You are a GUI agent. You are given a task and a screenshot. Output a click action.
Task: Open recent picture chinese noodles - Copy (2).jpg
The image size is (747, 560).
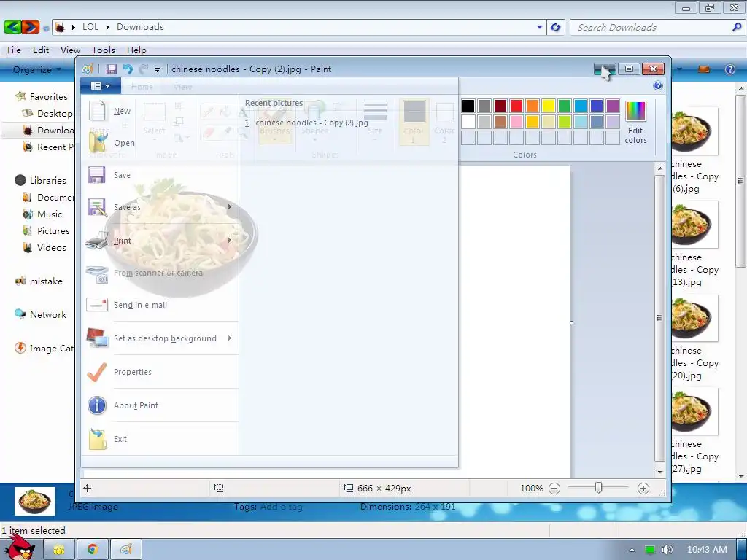pos(306,122)
